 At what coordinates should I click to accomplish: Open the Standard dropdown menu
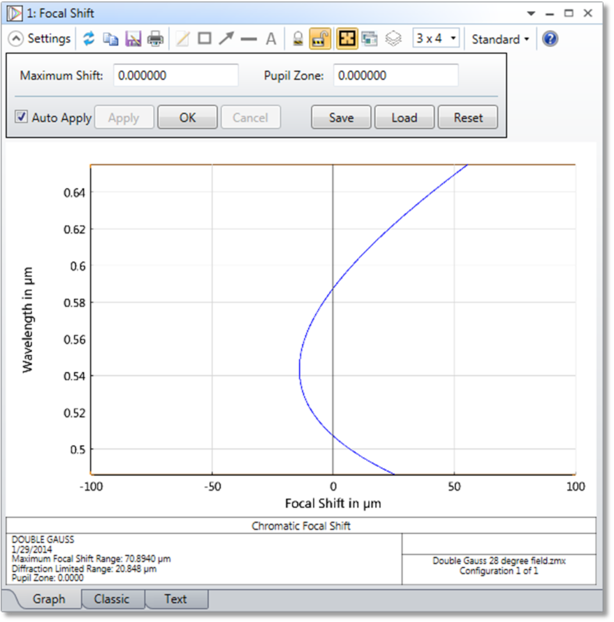coord(501,39)
